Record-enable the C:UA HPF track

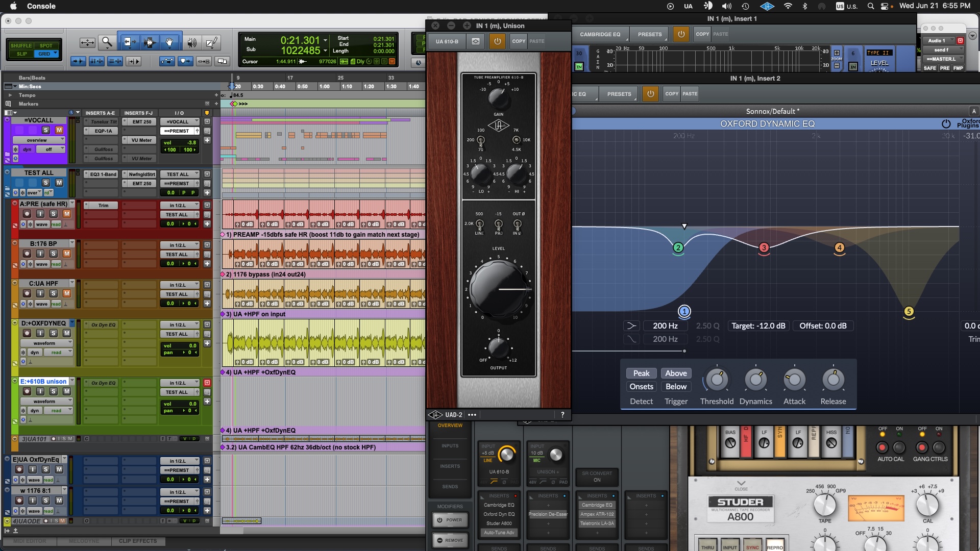tap(27, 293)
